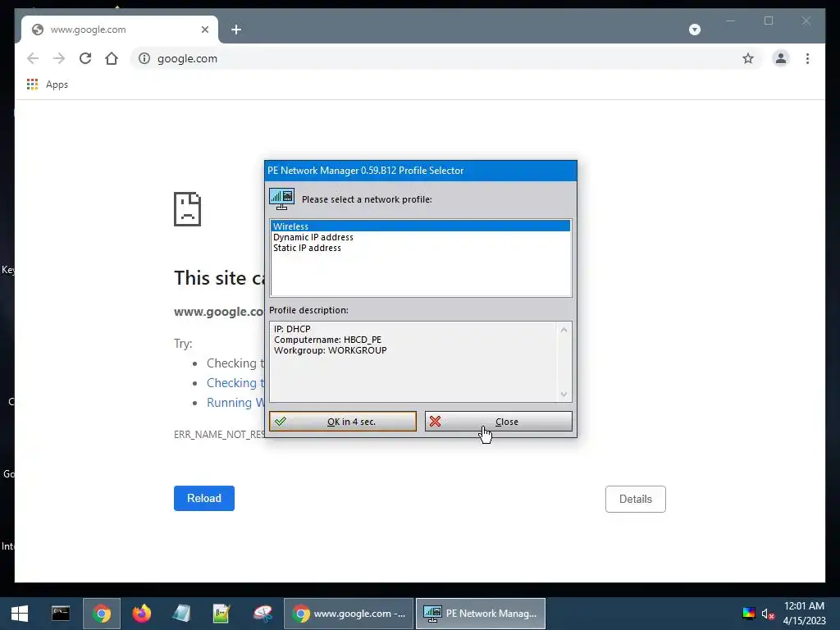Open the red-white tool taskbar icon
The height and width of the screenshot is (630, 840).
262,614
